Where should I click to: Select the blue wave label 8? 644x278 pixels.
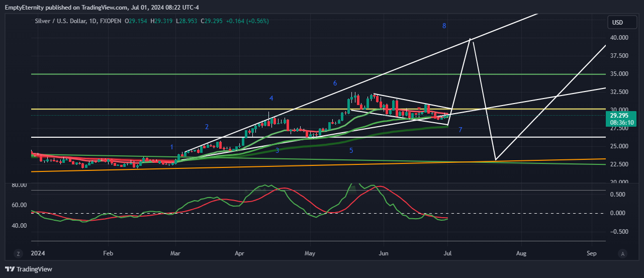point(444,26)
